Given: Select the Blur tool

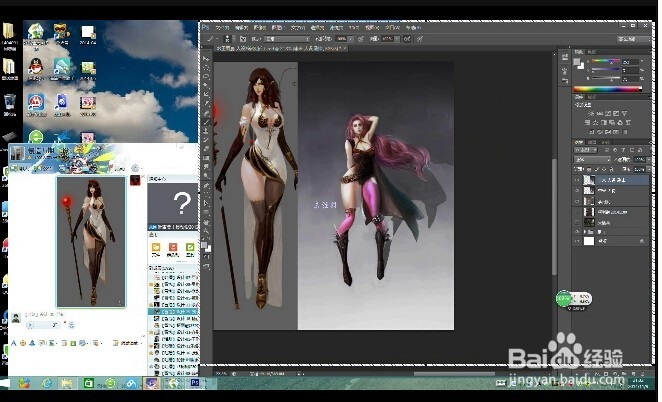Looking at the screenshot, I should click(207, 166).
